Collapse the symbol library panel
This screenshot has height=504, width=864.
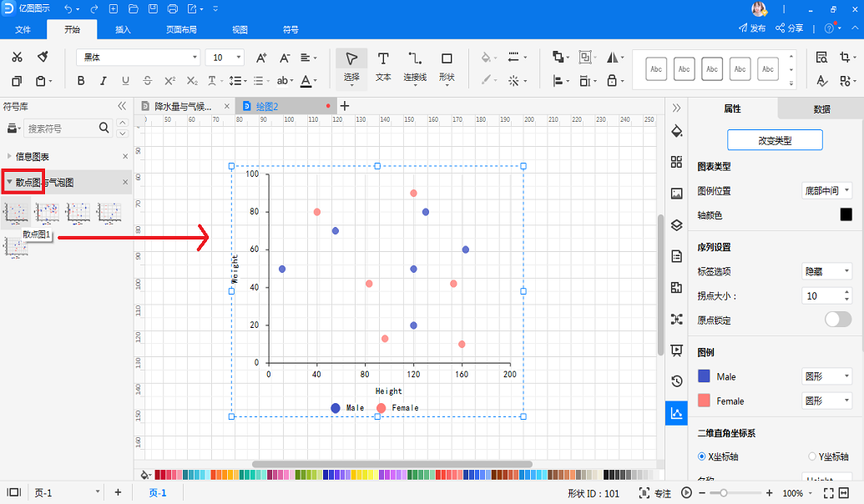point(122,106)
